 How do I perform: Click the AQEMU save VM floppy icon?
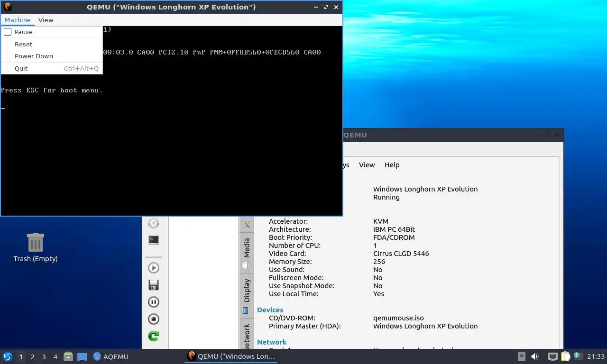pyautogui.click(x=154, y=285)
